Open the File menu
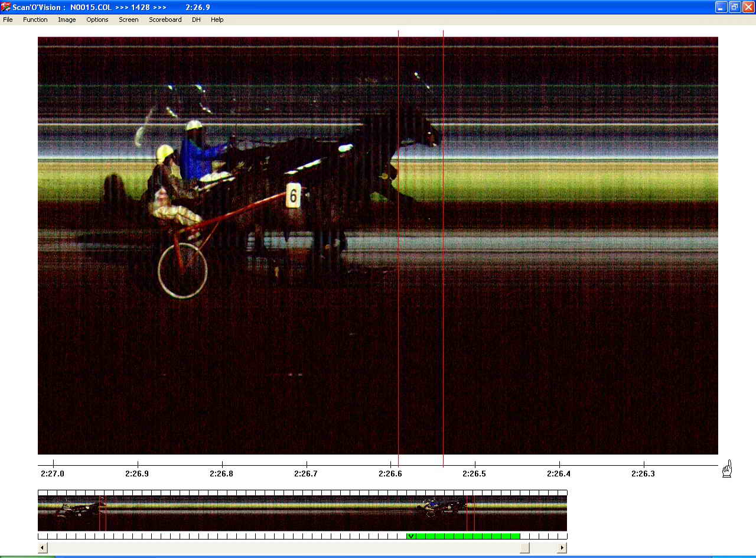Viewport: 756px width, 558px height. pos(8,20)
